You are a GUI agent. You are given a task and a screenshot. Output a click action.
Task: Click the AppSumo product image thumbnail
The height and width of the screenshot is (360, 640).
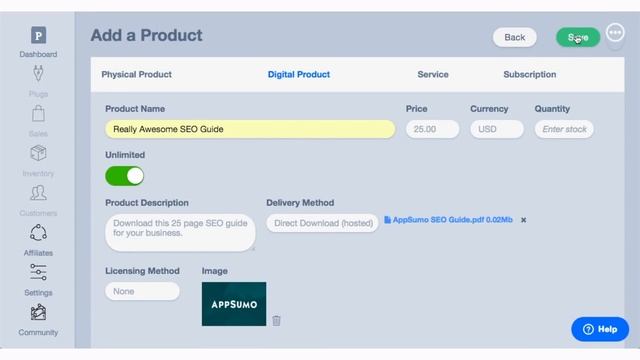(x=234, y=304)
